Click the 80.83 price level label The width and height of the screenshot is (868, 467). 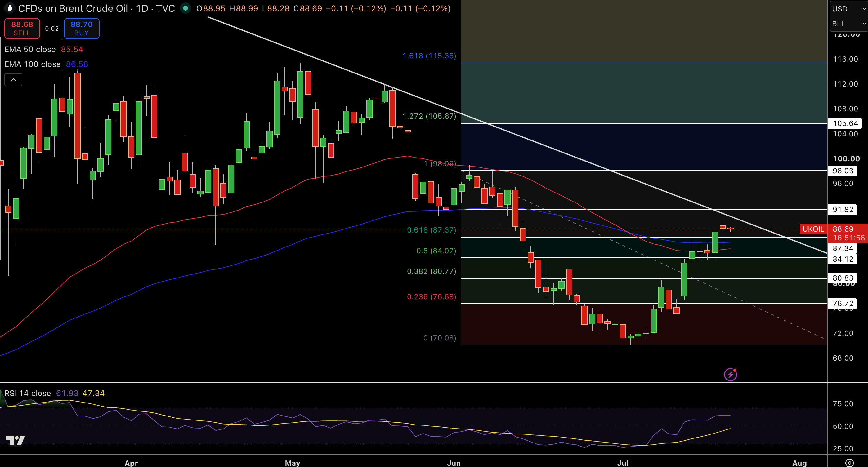[842, 278]
